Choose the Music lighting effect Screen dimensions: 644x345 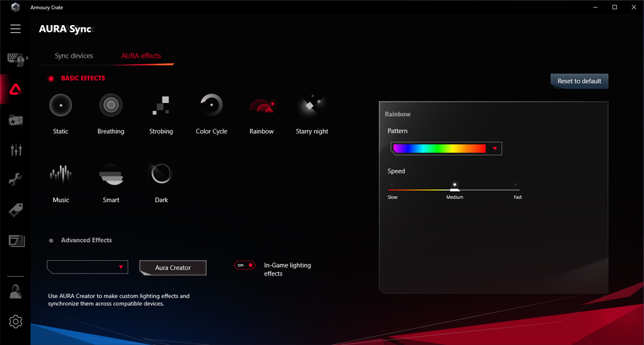coord(61,174)
